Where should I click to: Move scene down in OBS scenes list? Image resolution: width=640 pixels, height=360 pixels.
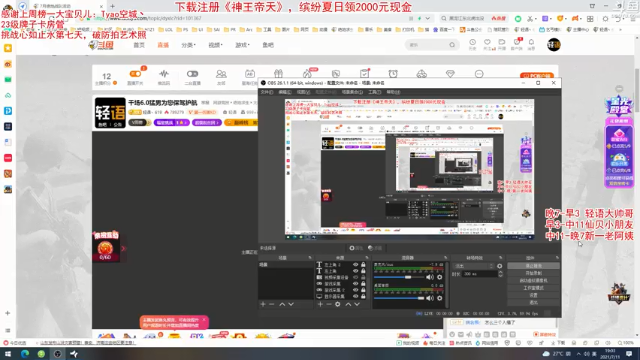pos(291,304)
